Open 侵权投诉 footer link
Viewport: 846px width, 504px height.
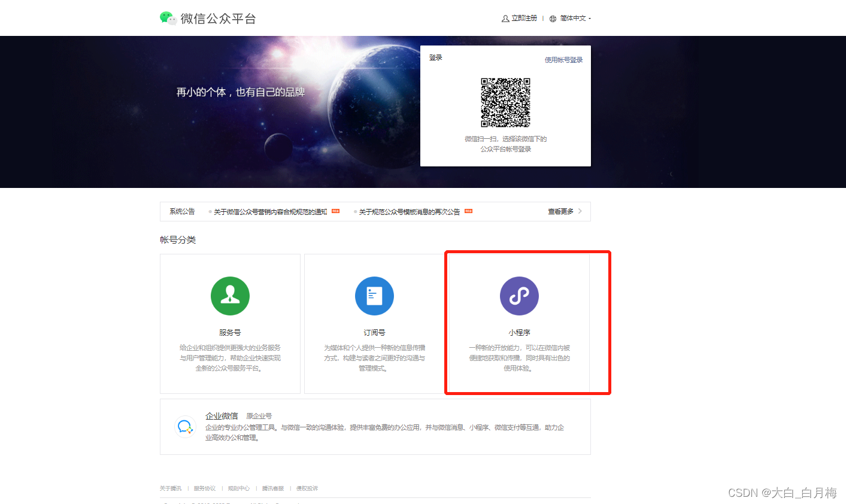click(307, 488)
